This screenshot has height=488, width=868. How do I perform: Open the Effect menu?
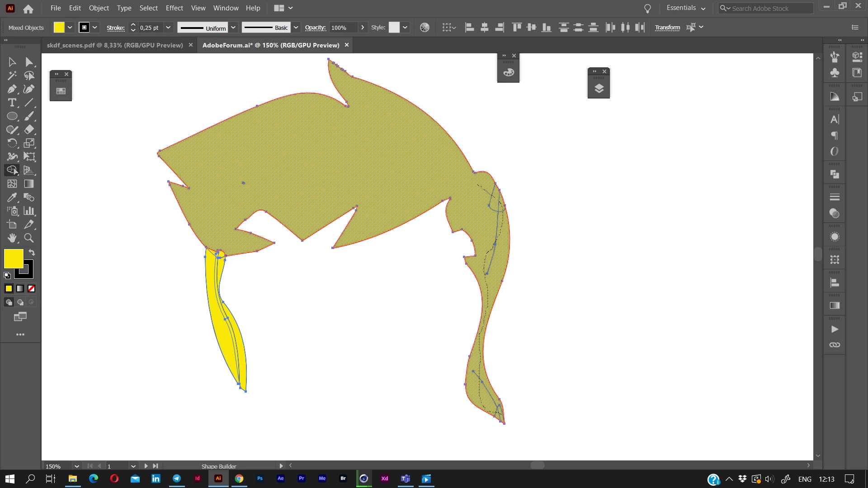click(x=174, y=8)
